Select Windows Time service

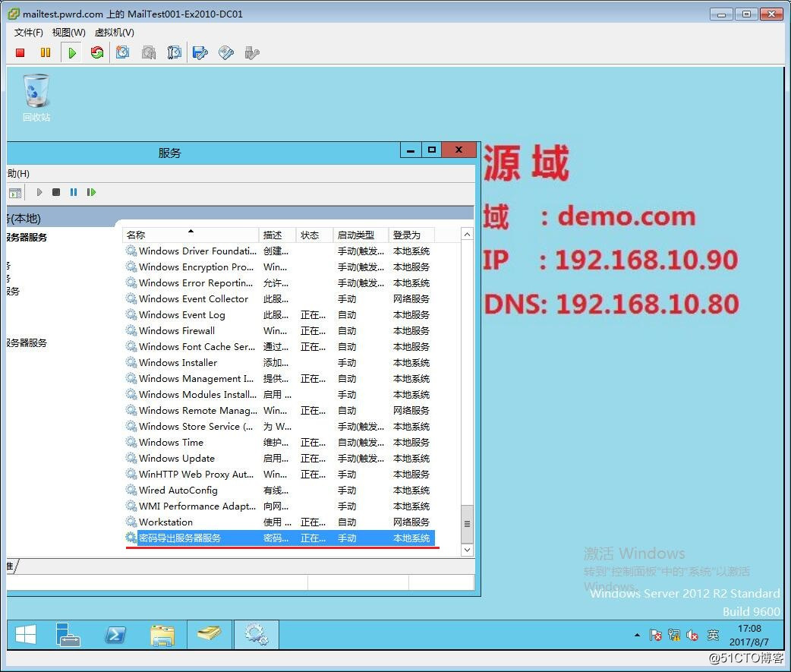(x=279, y=443)
